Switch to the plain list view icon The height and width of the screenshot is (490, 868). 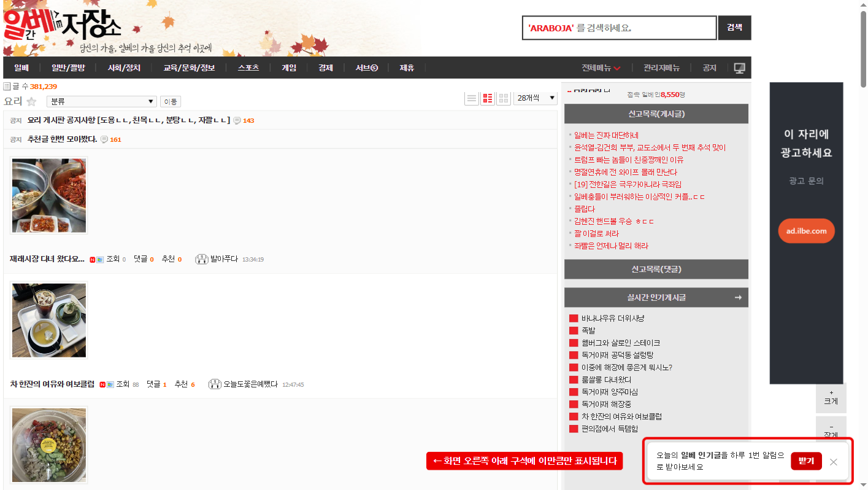coord(472,98)
